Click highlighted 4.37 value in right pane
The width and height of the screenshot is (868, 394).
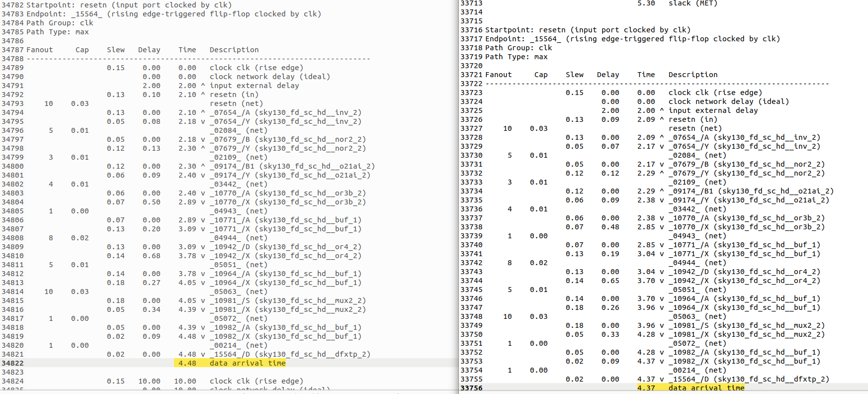pyautogui.click(x=646, y=388)
